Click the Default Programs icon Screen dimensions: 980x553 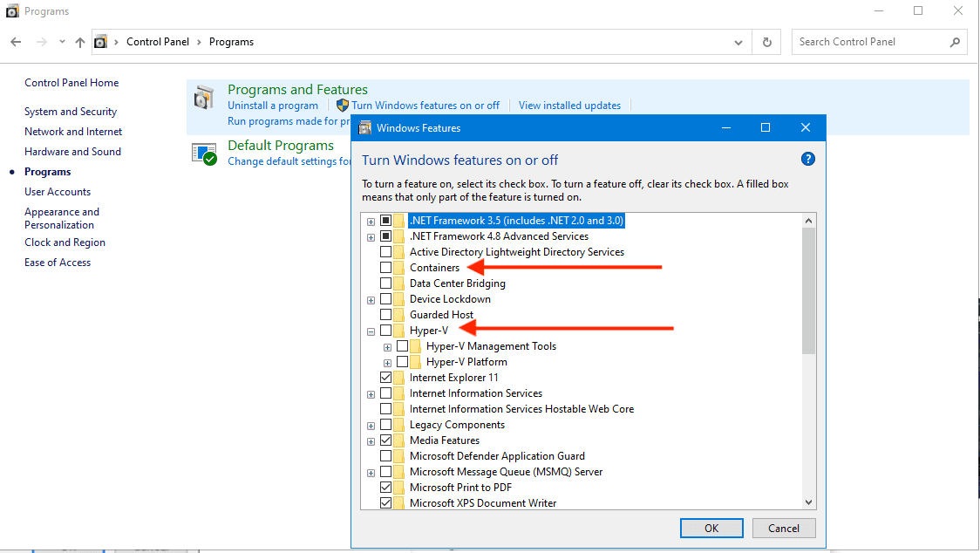(204, 154)
